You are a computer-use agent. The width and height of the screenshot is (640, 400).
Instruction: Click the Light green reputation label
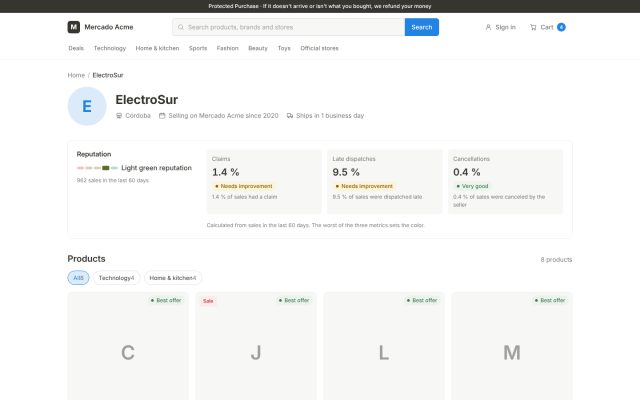[156, 168]
